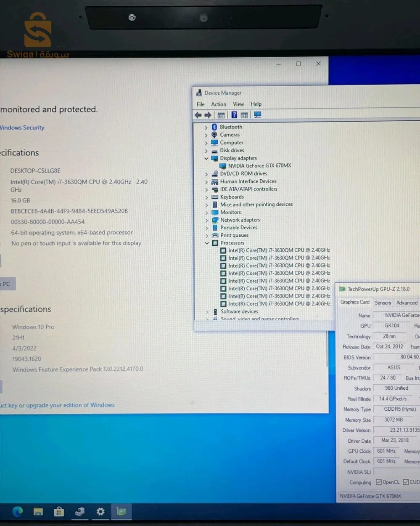Toggle the OpenCL checkbox in GPU-Z
Screen dimensions: 420x526
[379, 482]
